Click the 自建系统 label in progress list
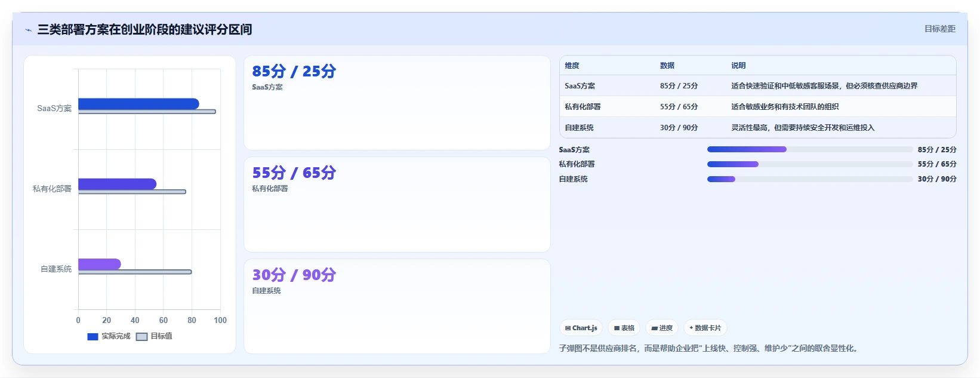 (573, 179)
